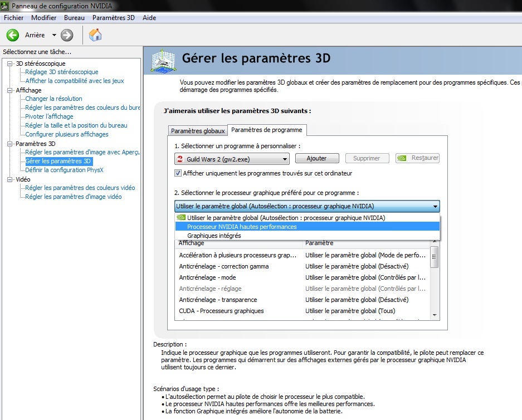Image resolution: width=522 pixels, height=420 pixels.
Task: Open the Bureau menu
Action: [74, 18]
